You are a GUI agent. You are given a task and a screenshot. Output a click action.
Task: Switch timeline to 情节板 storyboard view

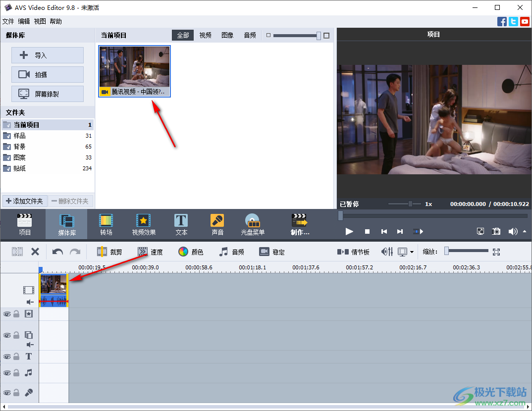(353, 252)
